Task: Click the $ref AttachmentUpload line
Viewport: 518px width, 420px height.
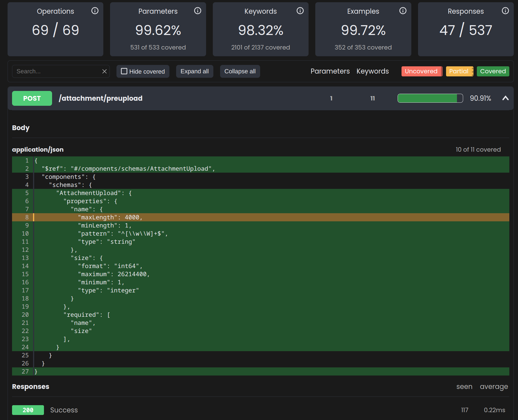Action: pos(261,169)
